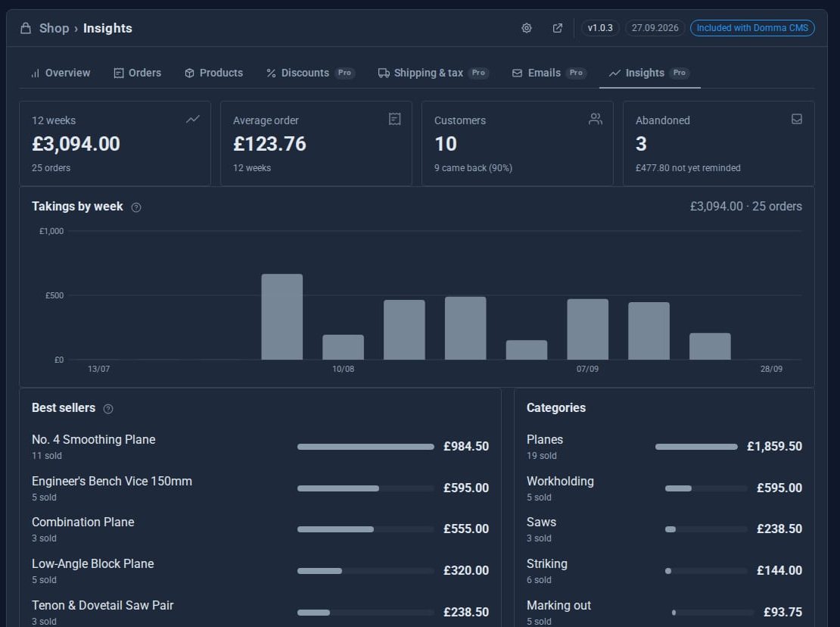Select the Insights tab
Screen dimensions: 840x627
(649, 73)
